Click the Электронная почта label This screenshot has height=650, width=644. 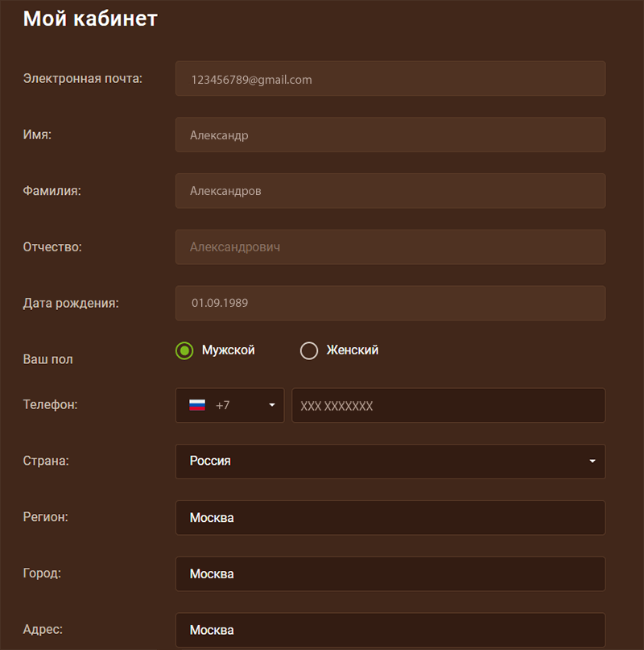click(83, 78)
